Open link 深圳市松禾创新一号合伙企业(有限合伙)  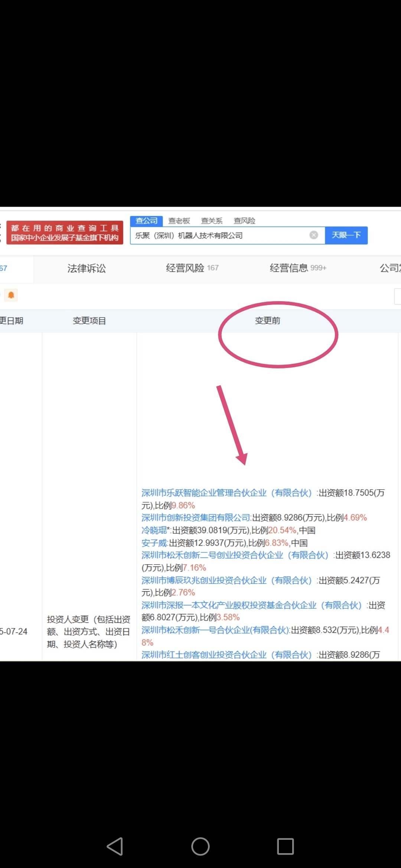(215, 630)
